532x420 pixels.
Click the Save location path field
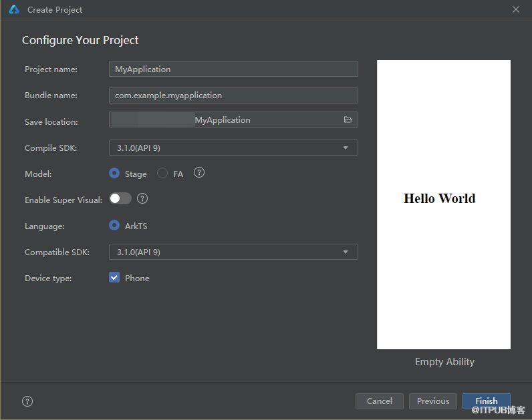(x=224, y=120)
